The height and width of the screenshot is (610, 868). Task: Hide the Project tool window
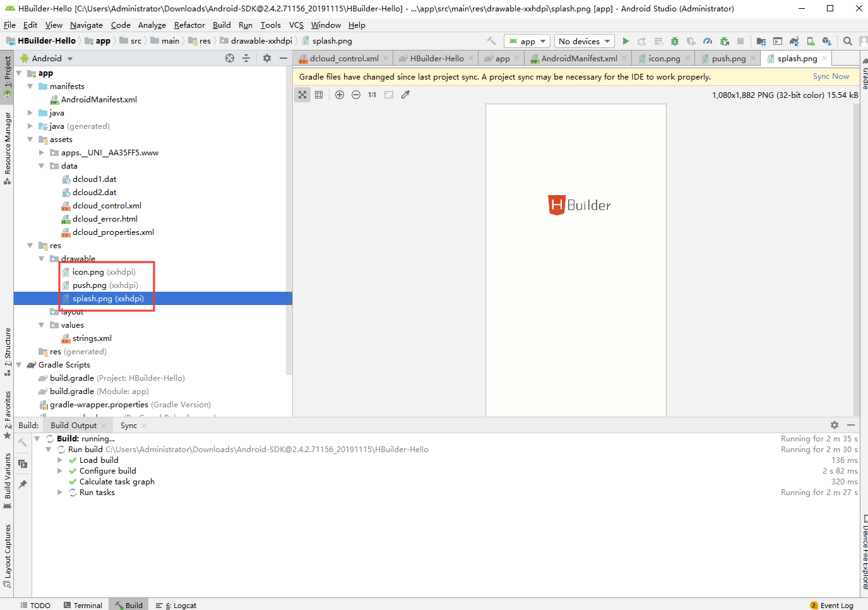tap(283, 58)
